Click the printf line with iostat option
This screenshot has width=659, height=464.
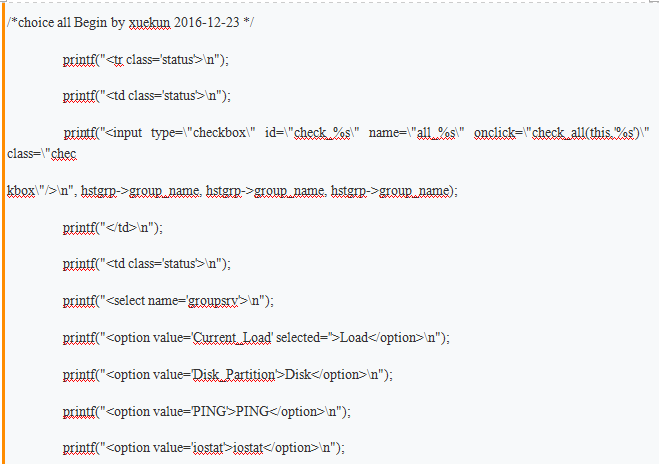coord(203,448)
